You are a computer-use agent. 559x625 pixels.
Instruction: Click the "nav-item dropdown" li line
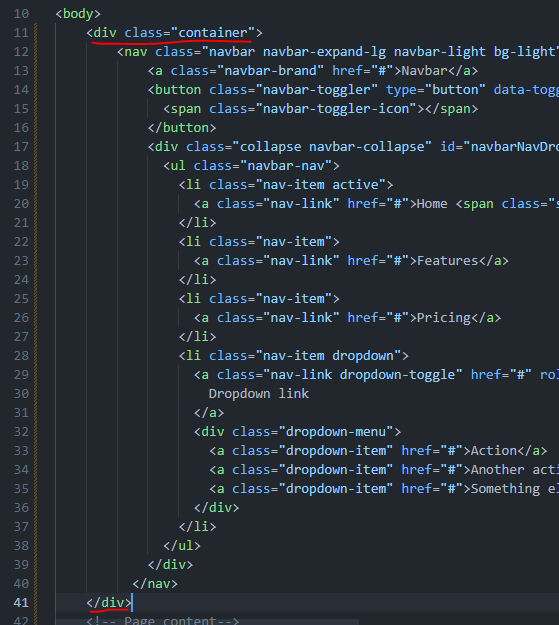point(293,356)
